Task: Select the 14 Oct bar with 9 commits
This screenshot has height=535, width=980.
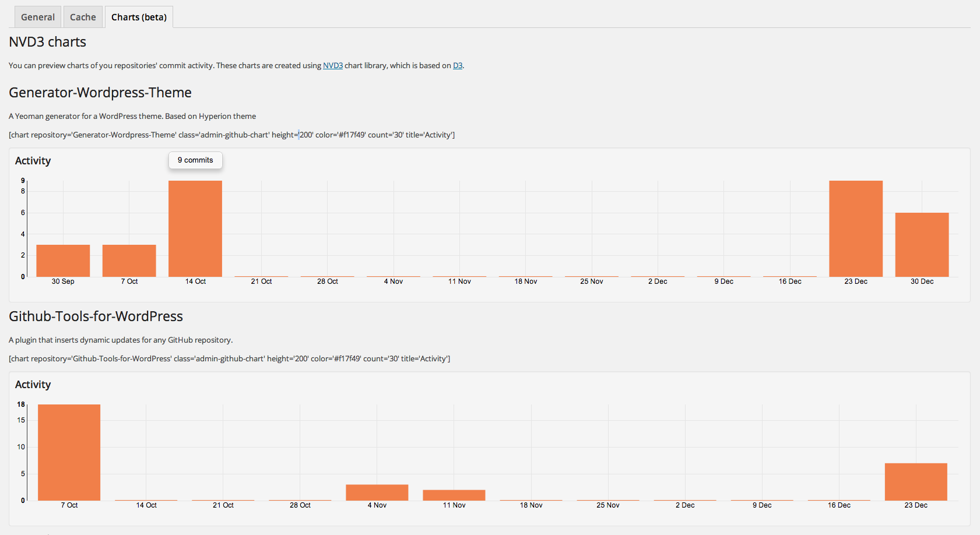Action: pyautogui.click(x=195, y=228)
